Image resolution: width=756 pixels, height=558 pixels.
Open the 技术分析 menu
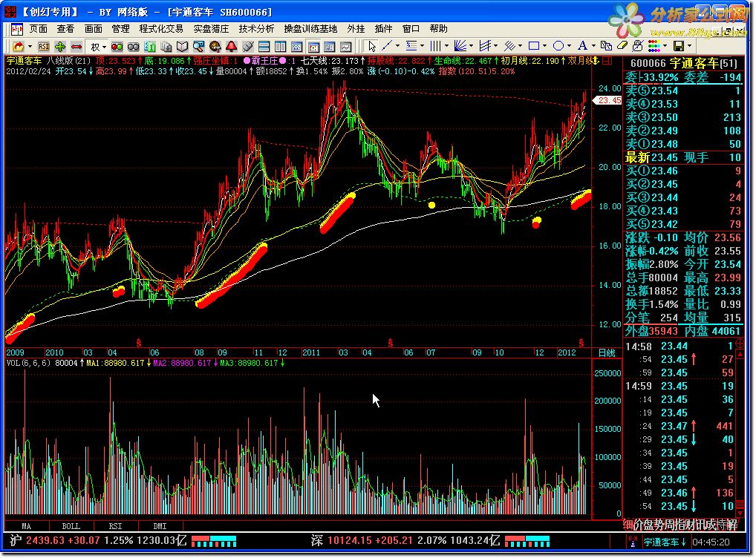(256, 29)
